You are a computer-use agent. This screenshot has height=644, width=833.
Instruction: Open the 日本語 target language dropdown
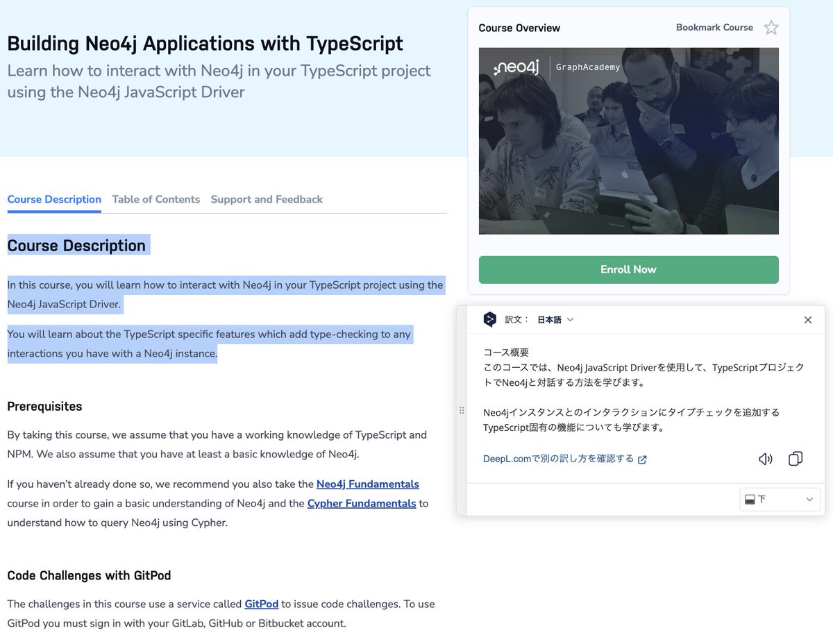tap(555, 320)
